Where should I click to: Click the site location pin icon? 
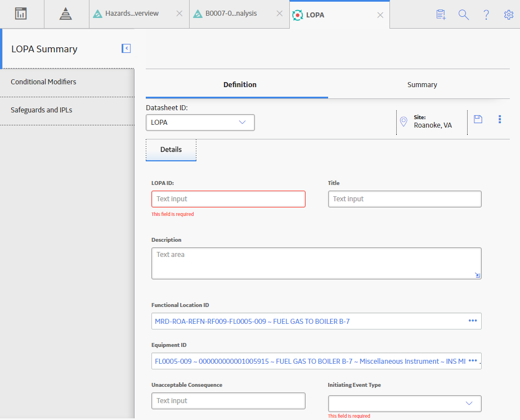tap(404, 121)
